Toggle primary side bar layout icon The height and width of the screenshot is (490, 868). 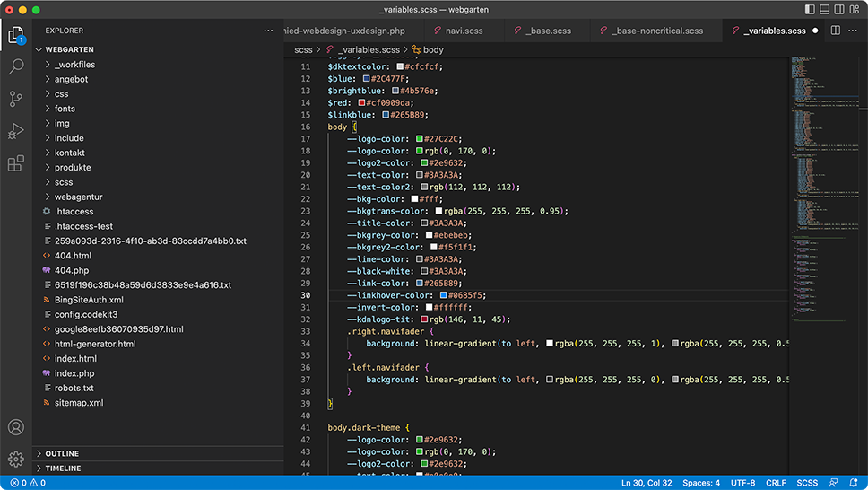pyautogui.click(x=810, y=9)
